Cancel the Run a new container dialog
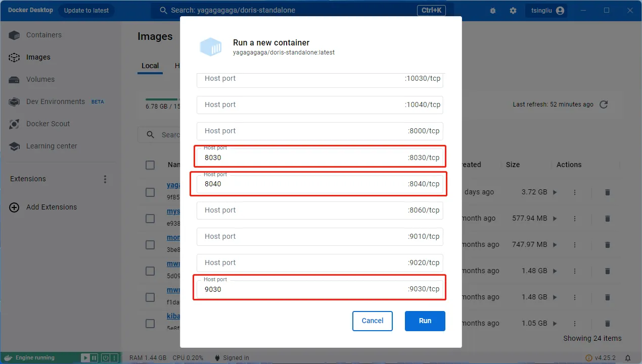Screen dimensions: 642x364 coord(373,321)
